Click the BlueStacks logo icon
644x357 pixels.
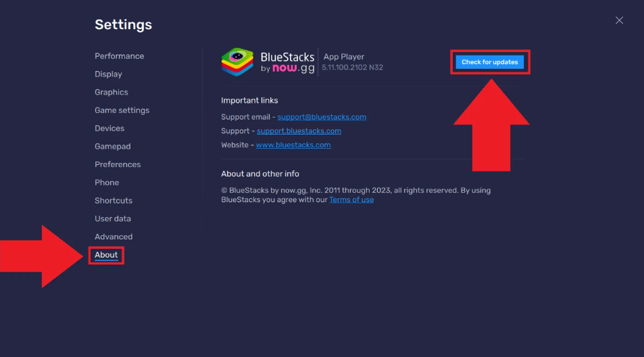(237, 62)
